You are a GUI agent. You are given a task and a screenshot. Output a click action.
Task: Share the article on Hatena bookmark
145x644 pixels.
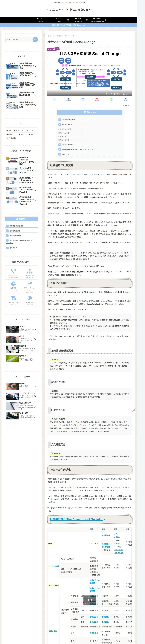pos(83,99)
